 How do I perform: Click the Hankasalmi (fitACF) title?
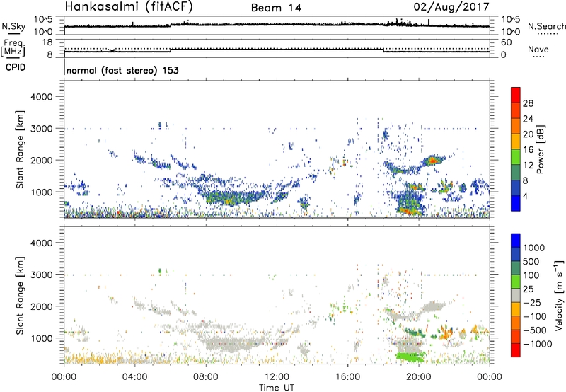pos(129,6)
